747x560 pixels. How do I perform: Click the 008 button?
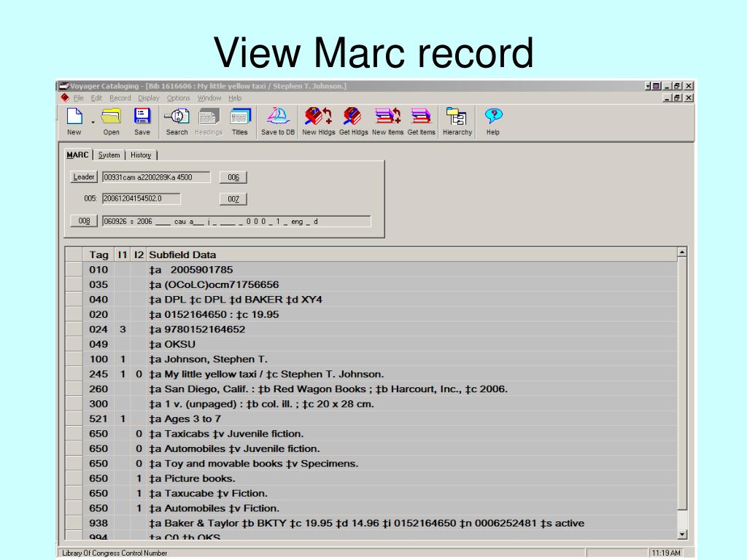[x=84, y=221]
